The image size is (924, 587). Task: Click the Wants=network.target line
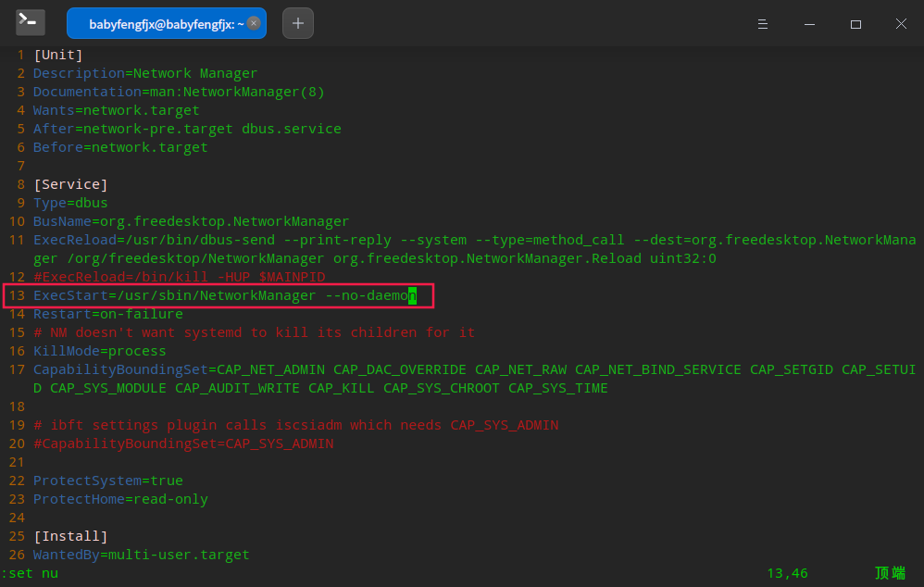tap(117, 110)
